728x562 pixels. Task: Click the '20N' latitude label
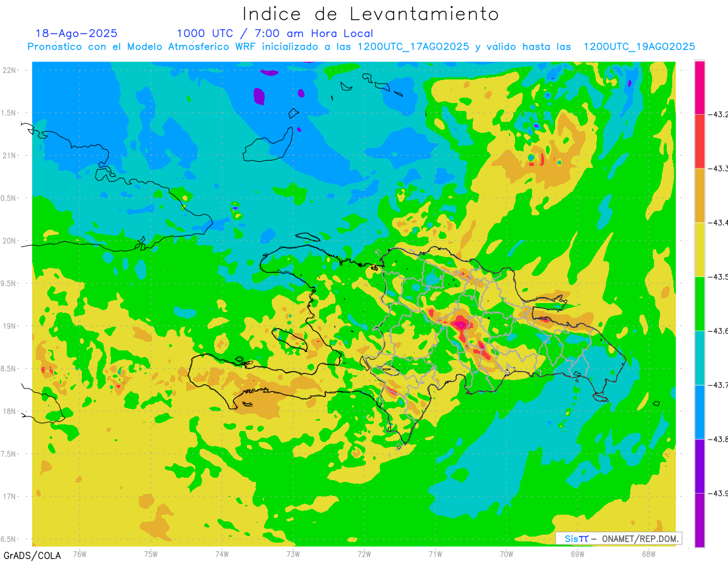(10, 241)
